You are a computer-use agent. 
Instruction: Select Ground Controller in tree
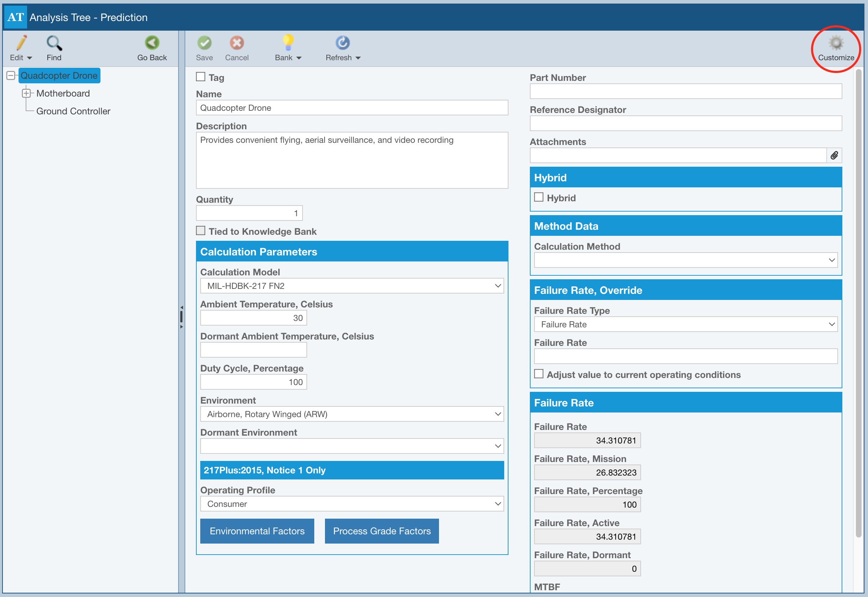[x=73, y=111]
